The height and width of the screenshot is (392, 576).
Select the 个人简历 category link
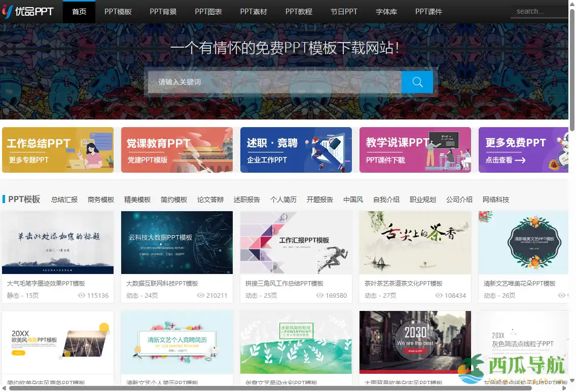pyautogui.click(x=283, y=200)
